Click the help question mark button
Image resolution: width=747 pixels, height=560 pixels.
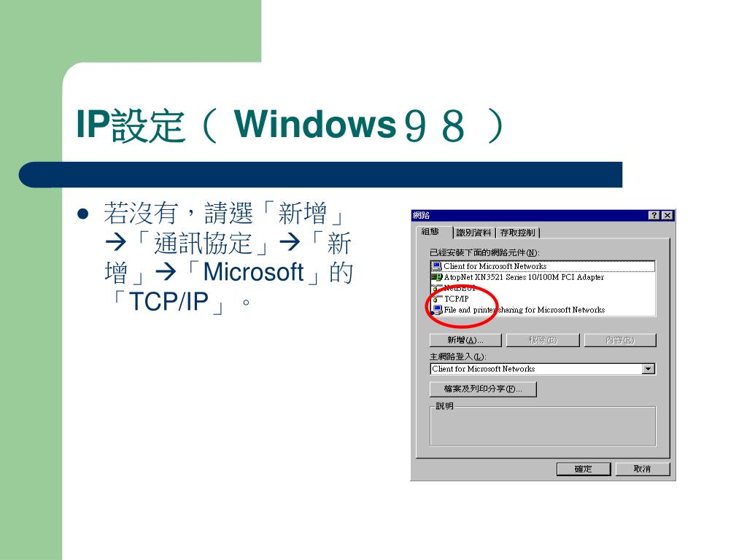(x=654, y=215)
